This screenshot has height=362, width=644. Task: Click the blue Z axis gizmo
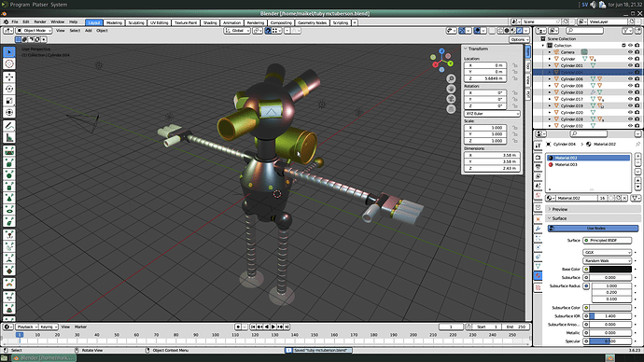coord(441,51)
